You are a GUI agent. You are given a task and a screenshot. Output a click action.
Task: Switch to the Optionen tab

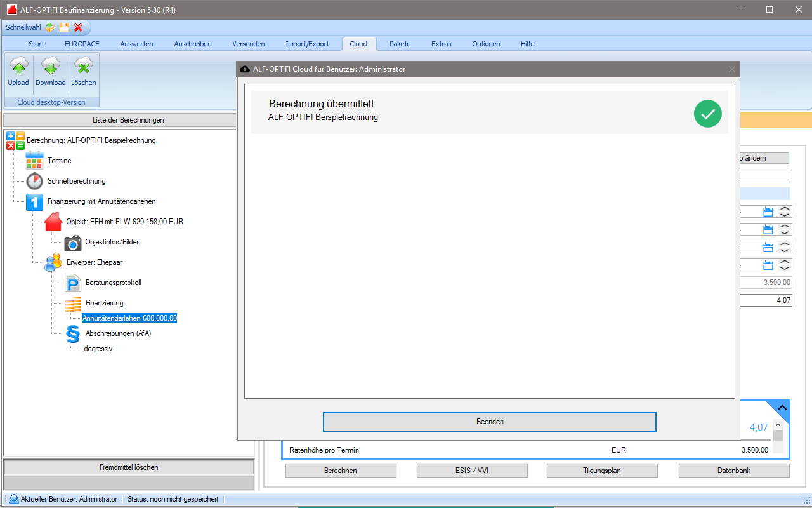pos(486,44)
